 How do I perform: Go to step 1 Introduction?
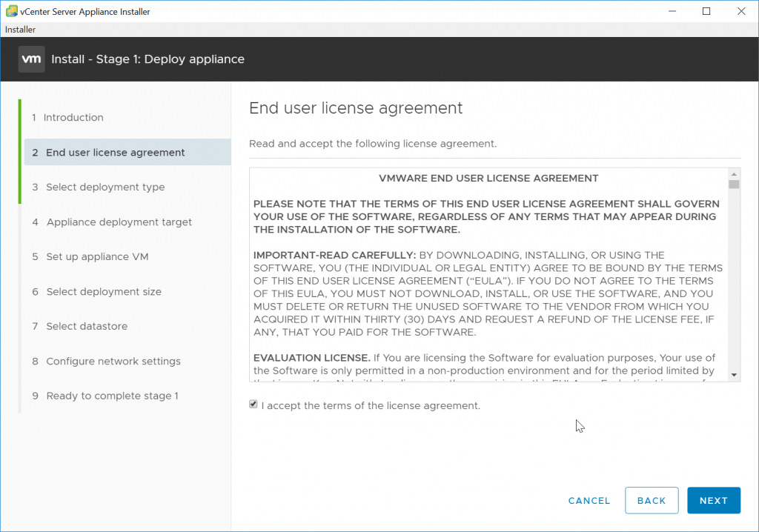(67, 118)
